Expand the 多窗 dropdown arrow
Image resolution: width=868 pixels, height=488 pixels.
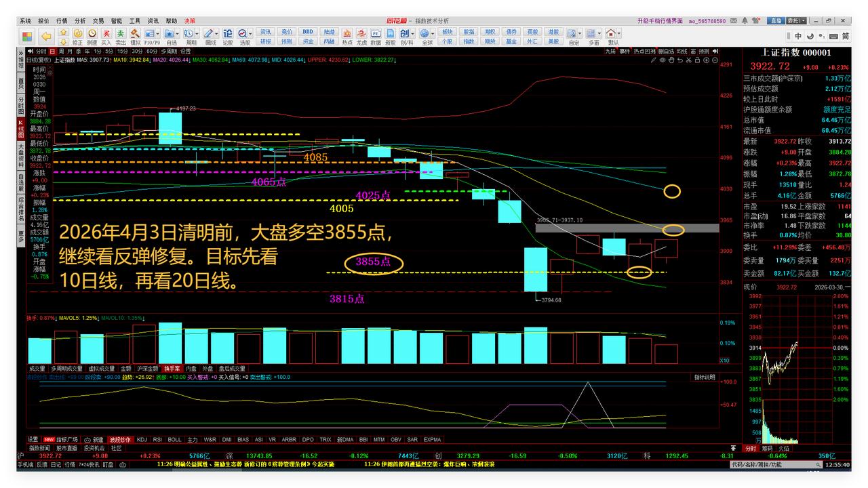pyautogui.click(x=601, y=33)
